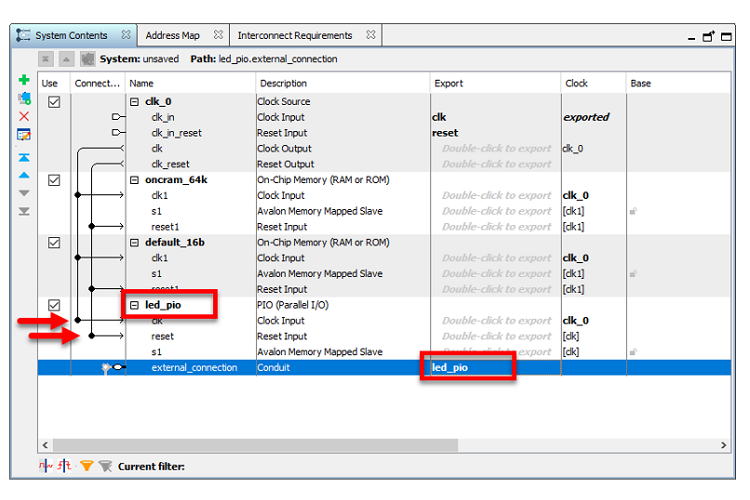Click the add subsystem icon below the plus
The width and height of the screenshot is (750, 500).
coord(24,98)
